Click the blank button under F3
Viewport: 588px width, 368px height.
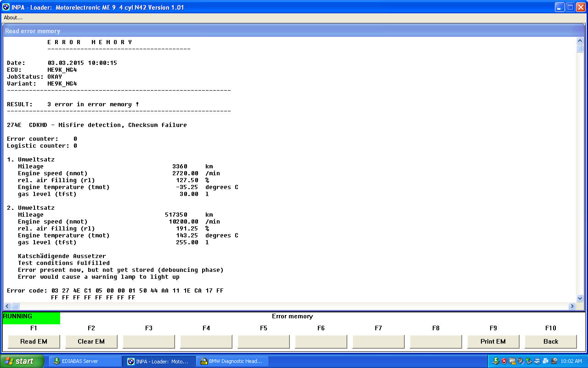point(149,341)
